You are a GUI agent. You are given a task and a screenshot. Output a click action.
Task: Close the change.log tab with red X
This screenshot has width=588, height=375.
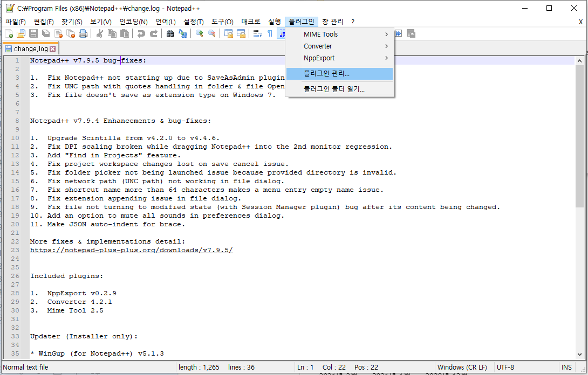pos(52,48)
